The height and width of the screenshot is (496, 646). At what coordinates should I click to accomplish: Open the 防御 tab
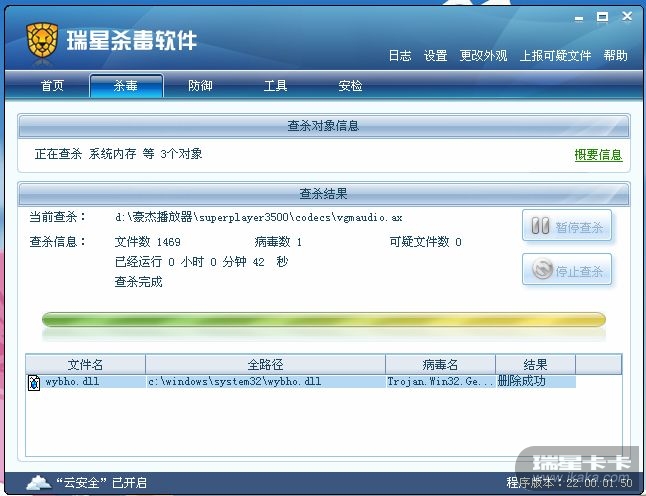coord(200,86)
